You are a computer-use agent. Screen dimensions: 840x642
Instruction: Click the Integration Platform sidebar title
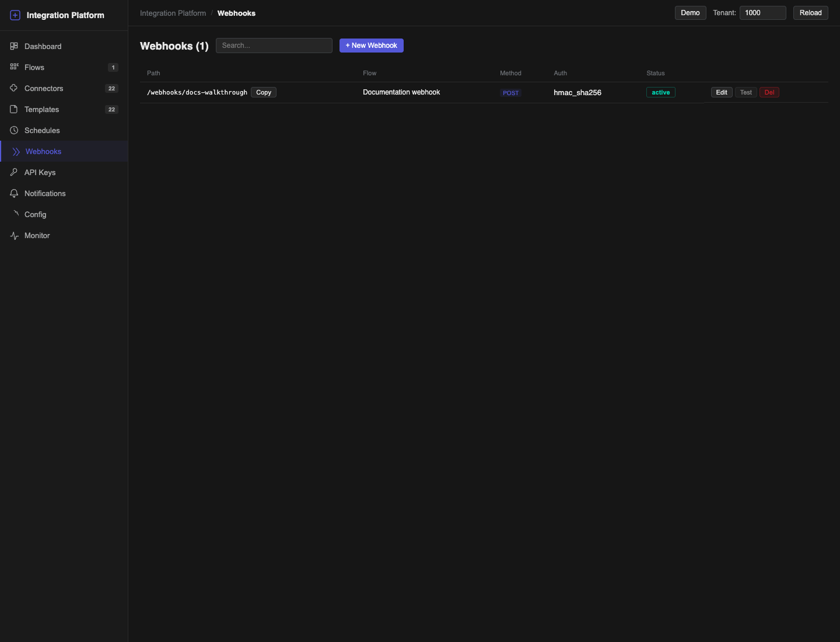65,15
